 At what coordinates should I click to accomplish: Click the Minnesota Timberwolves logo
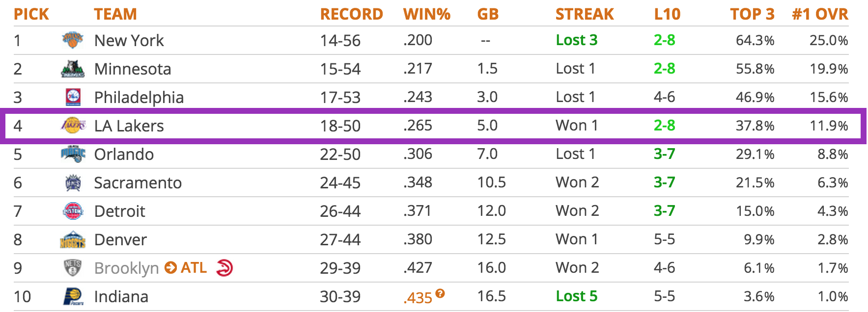tap(73, 69)
